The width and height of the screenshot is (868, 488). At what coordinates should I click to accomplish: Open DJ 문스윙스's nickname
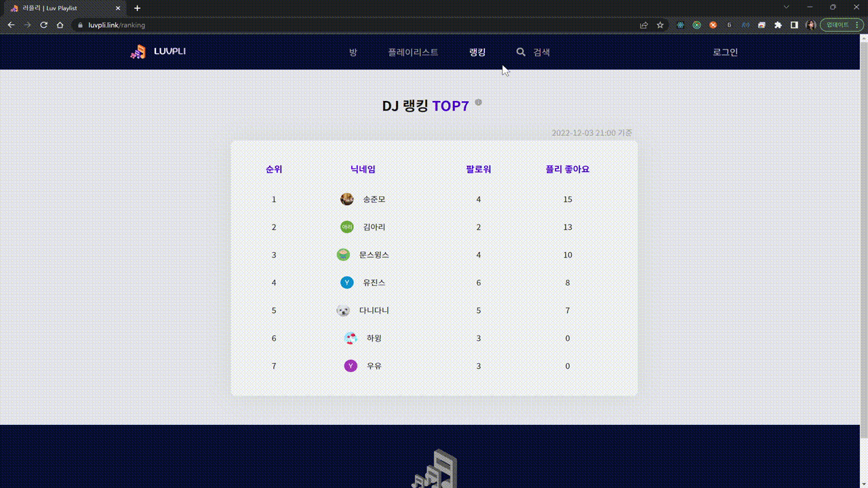pyautogui.click(x=374, y=255)
